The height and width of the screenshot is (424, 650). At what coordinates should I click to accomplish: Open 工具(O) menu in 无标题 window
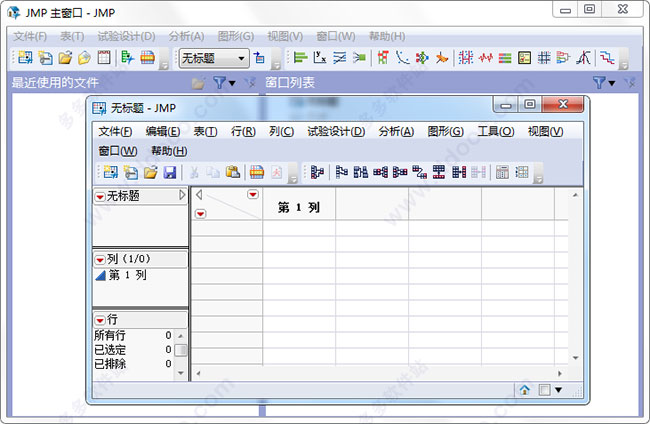click(x=496, y=131)
